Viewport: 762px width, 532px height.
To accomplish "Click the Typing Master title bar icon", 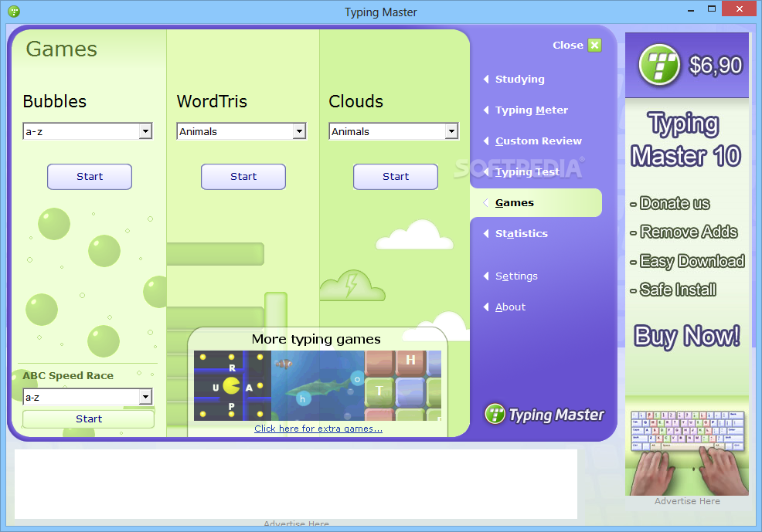I will click(14, 11).
